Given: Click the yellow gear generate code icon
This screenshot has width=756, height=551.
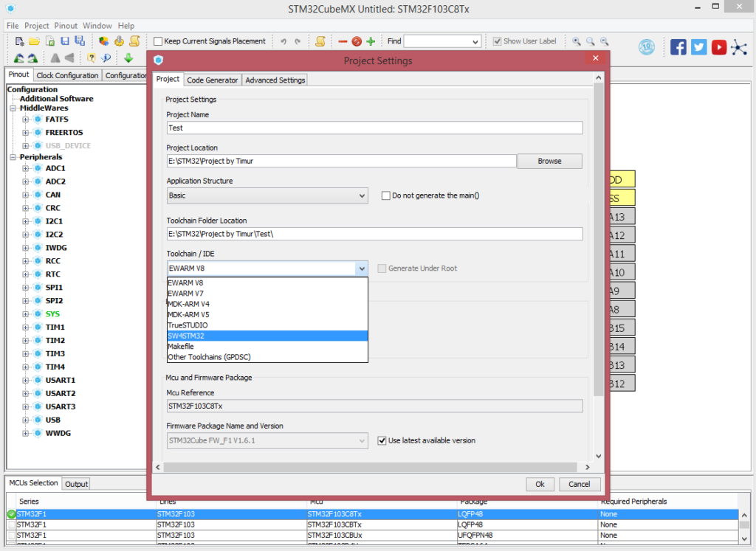Looking at the screenshot, I should 119,41.
